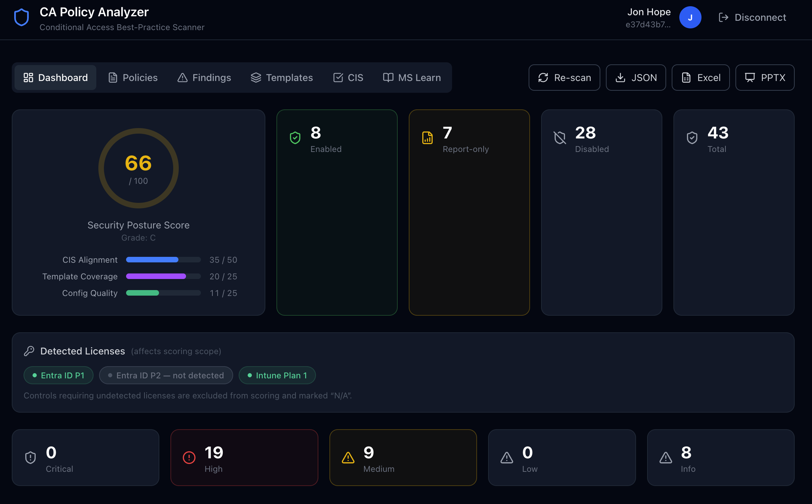Click the Critical card shield alert icon
The image size is (812, 504).
(30, 458)
